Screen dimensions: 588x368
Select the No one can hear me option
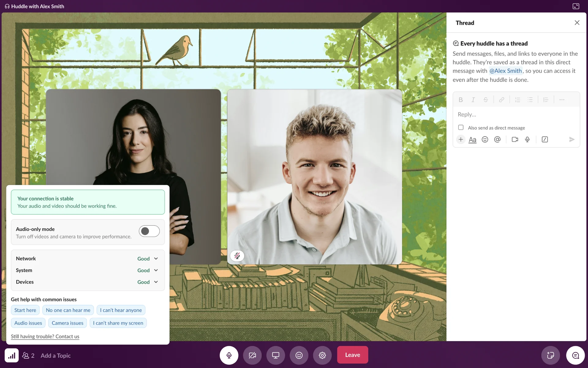[68, 310]
